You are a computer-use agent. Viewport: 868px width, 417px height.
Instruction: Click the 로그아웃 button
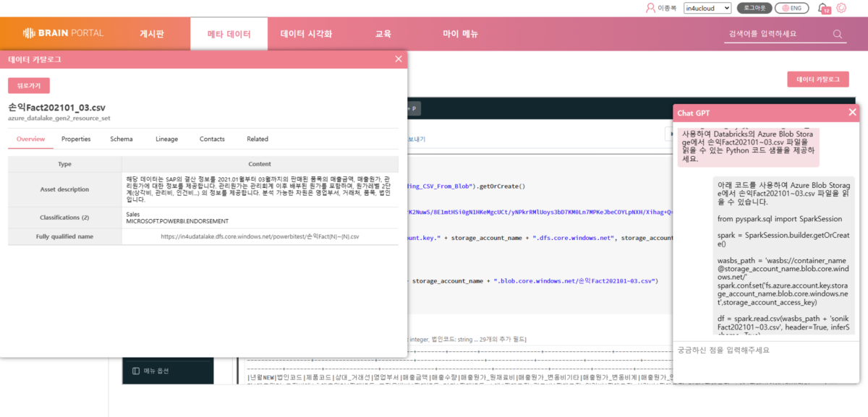754,8
